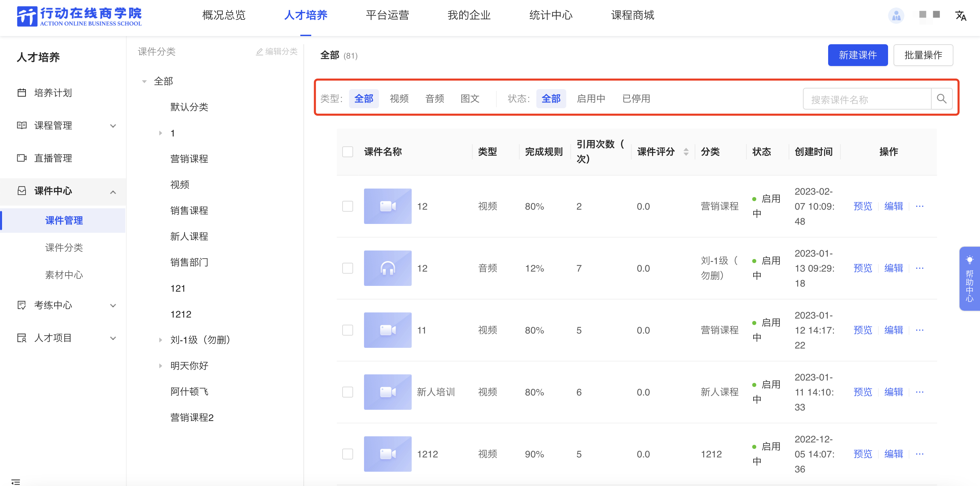
Task: Filter type by 音频
Action: pos(434,99)
